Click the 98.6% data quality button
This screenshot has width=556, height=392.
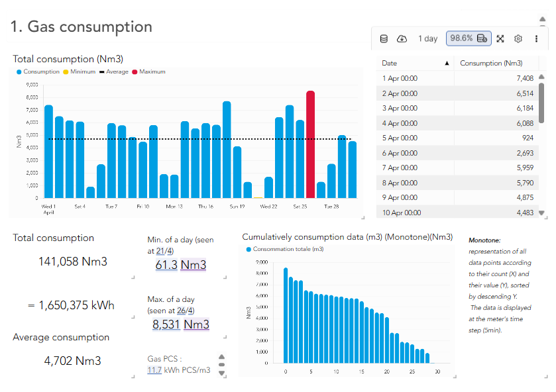[x=469, y=38]
